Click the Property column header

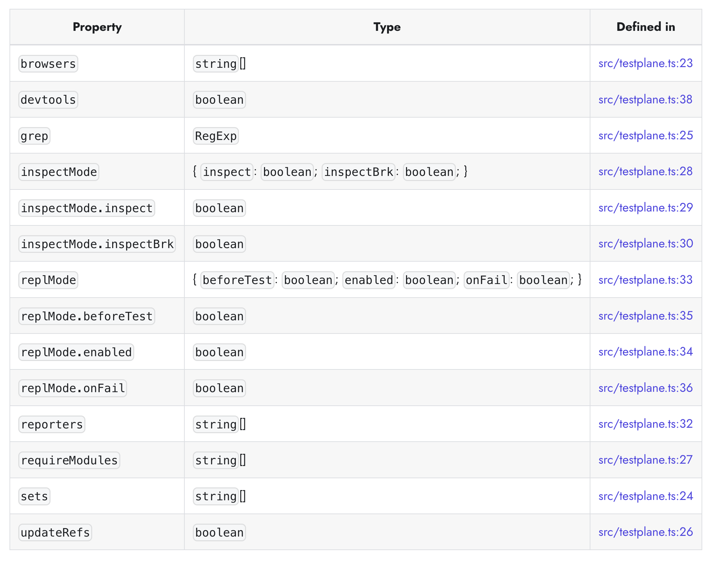point(97,27)
